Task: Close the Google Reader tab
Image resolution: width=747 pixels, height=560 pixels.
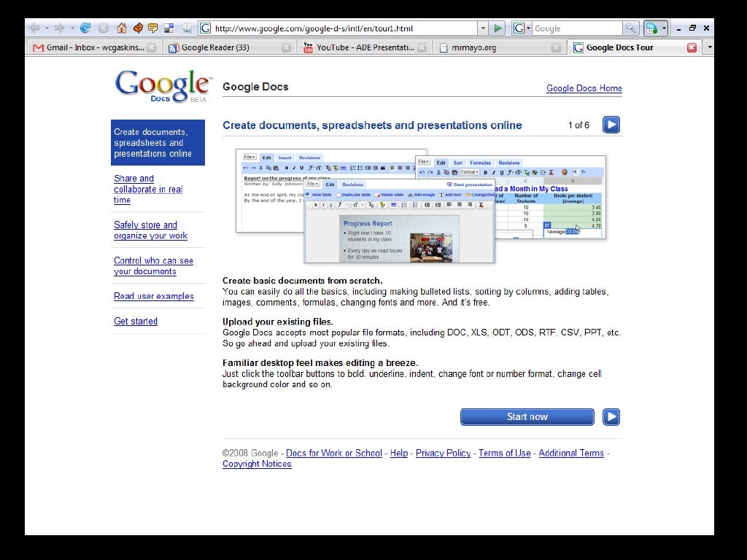Action: click(286, 47)
